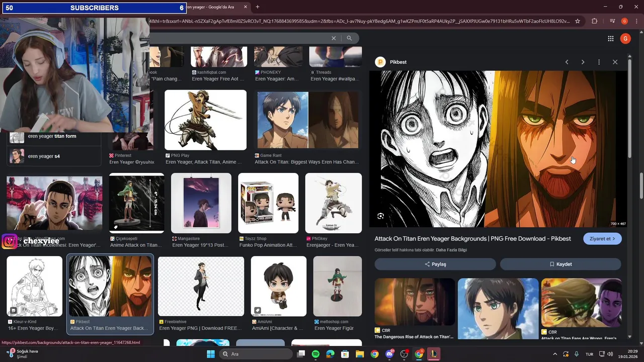The width and height of the screenshot is (644, 362).
Task: Click the Pikbest source logo
Action: 380,62
